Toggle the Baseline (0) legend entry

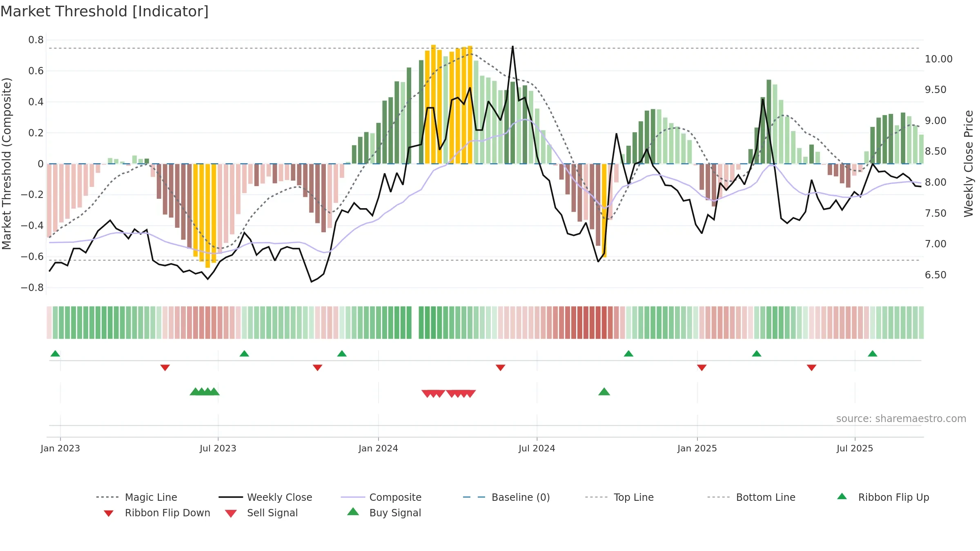click(506, 497)
